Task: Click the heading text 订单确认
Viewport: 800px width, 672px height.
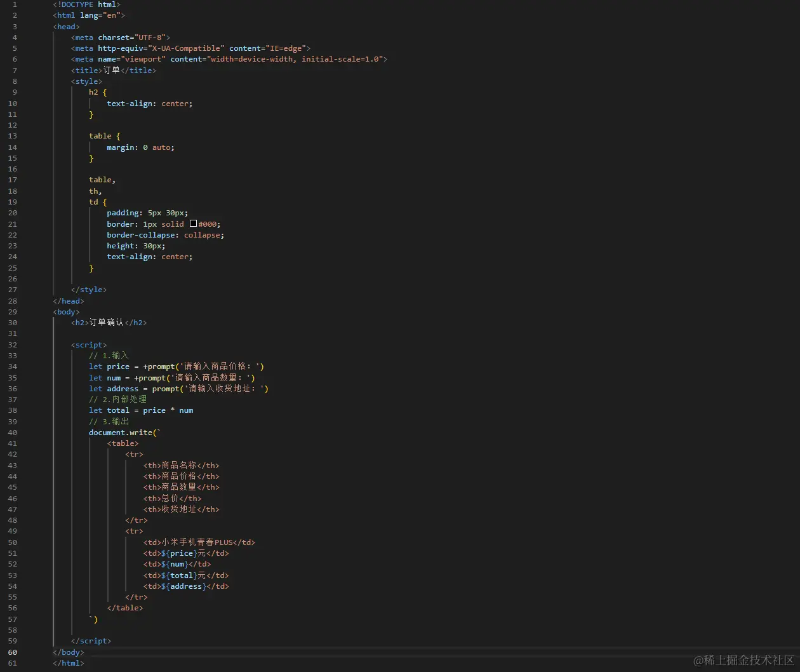Action: tap(107, 323)
